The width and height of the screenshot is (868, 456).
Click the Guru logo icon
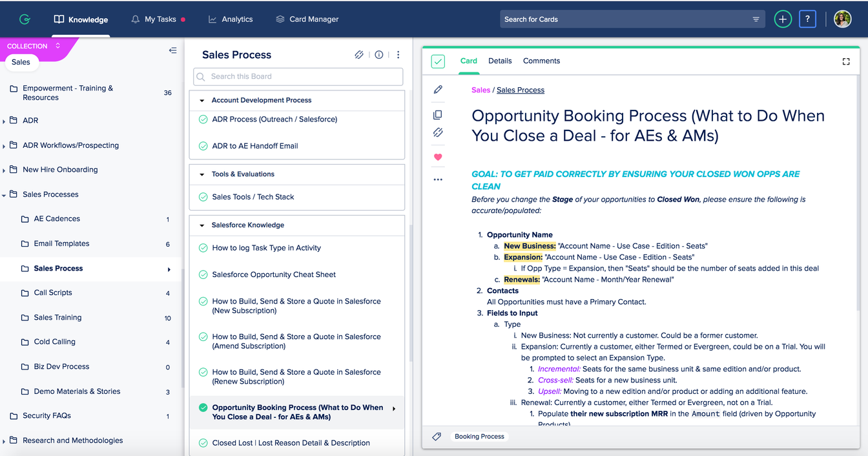point(25,19)
